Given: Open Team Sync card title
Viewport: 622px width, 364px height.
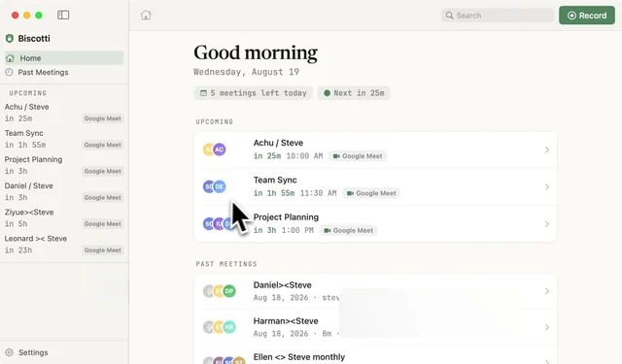Looking at the screenshot, I should pyautogui.click(x=275, y=181).
